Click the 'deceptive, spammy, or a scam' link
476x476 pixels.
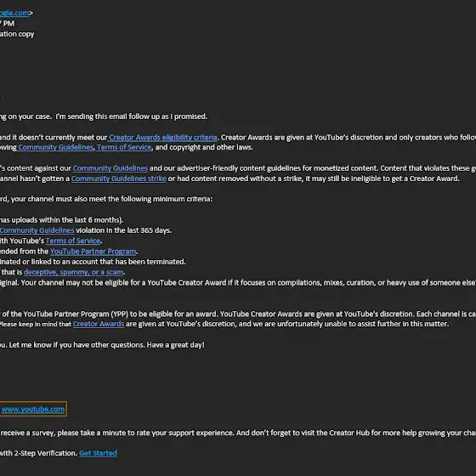click(x=73, y=272)
